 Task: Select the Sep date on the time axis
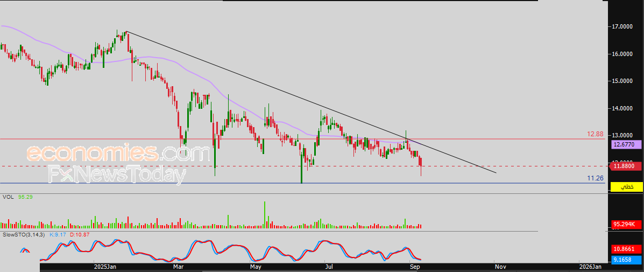click(x=416, y=267)
